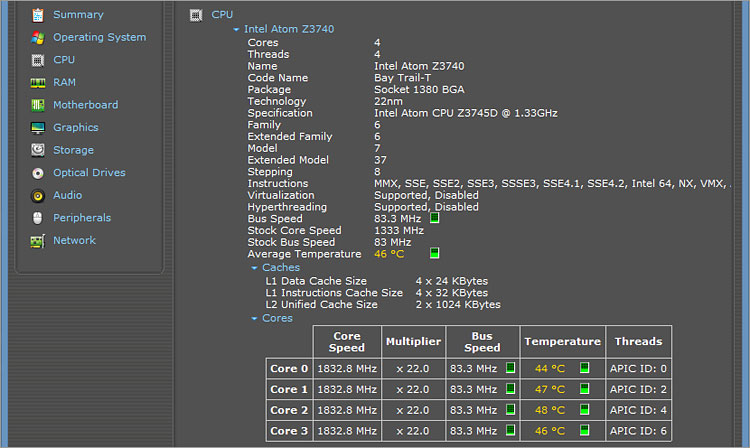Click the Graphics monitor icon
Screen dimensions: 750x448
pyautogui.click(x=38, y=128)
